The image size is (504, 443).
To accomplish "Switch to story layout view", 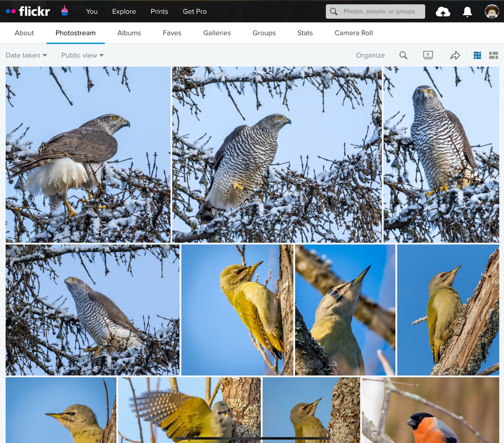I will pos(493,55).
